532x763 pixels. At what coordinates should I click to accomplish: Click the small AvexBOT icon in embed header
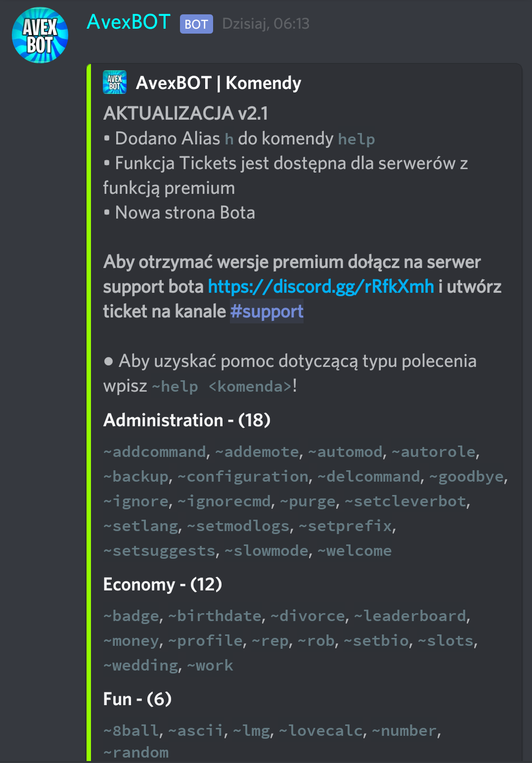click(x=115, y=83)
